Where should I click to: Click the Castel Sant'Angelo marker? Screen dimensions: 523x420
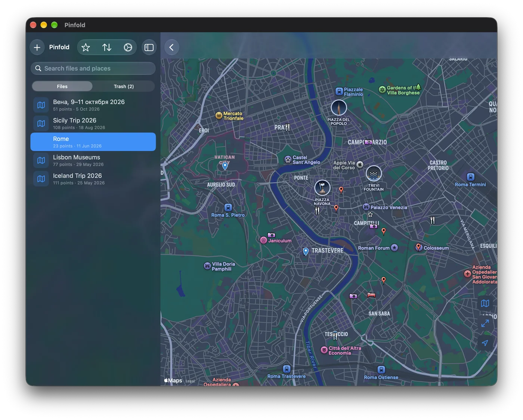[288, 160]
